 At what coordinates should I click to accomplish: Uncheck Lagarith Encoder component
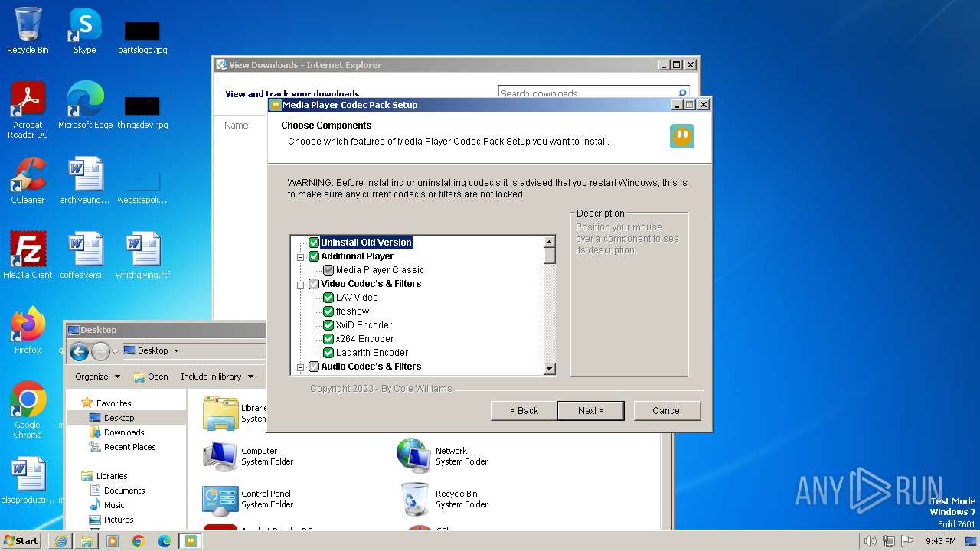(x=328, y=353)
